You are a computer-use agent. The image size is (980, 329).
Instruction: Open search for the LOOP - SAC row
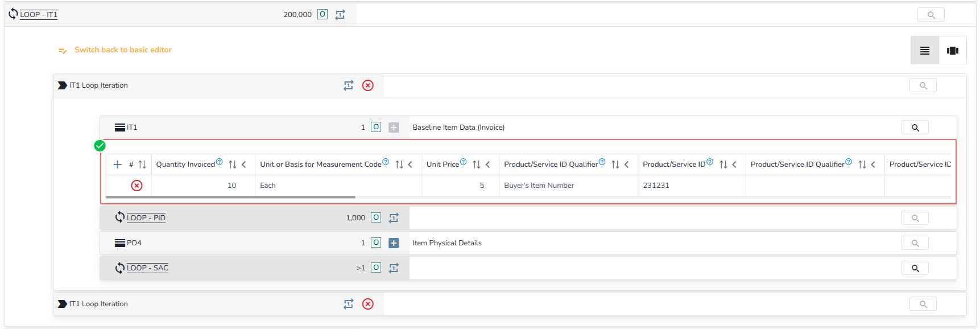(915, 268)
